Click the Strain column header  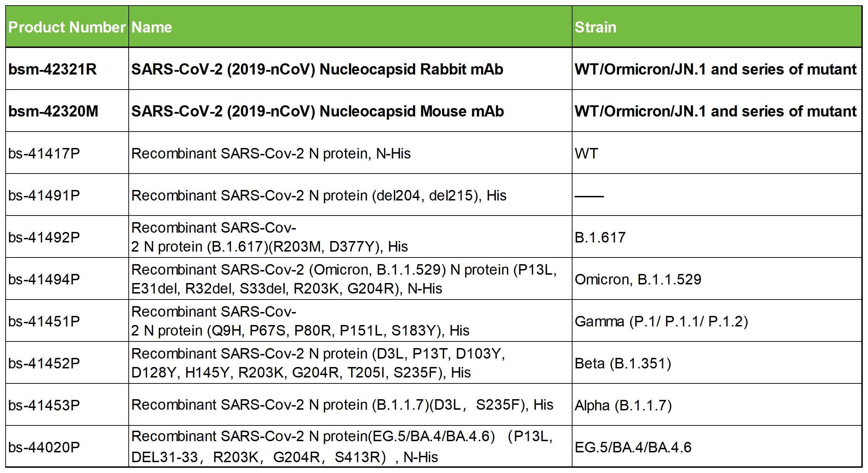click(x=595, y=27)
